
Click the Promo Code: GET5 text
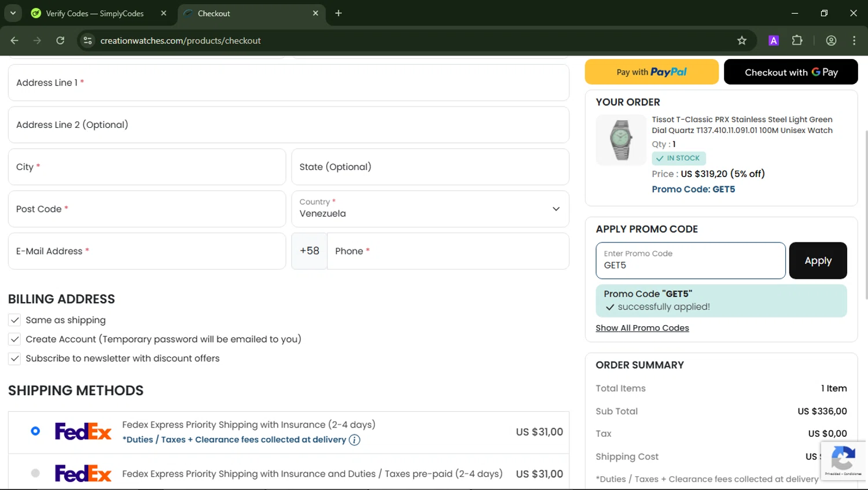[x=693, y=189]
